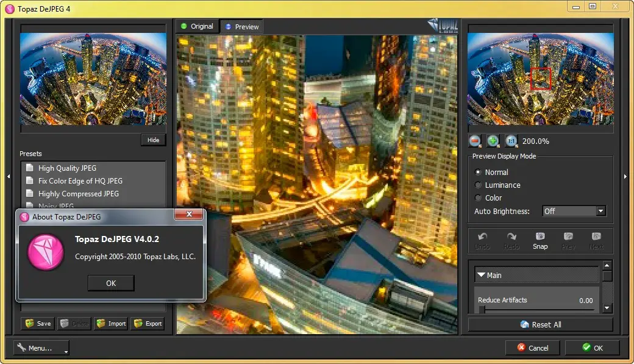Click the Topaz DeJPEG 4 title bar icon
Viewport: 634px width, 364px height.
click(x=10, y=9)
